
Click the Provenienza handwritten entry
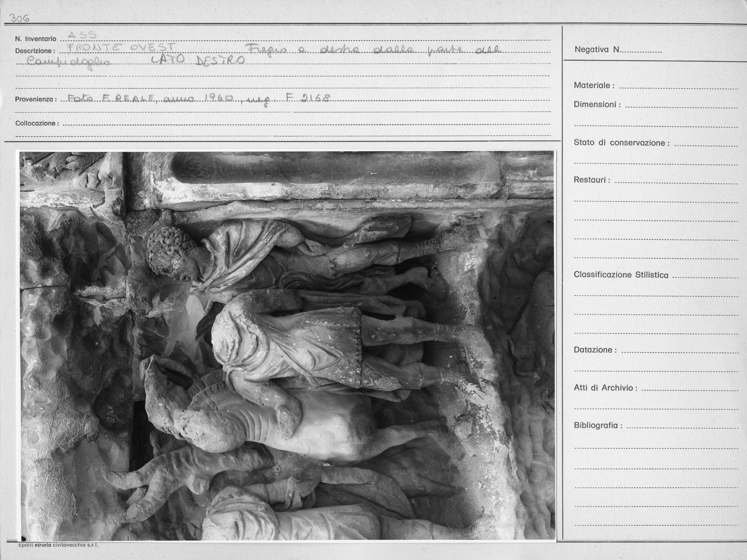pos(199,98)
